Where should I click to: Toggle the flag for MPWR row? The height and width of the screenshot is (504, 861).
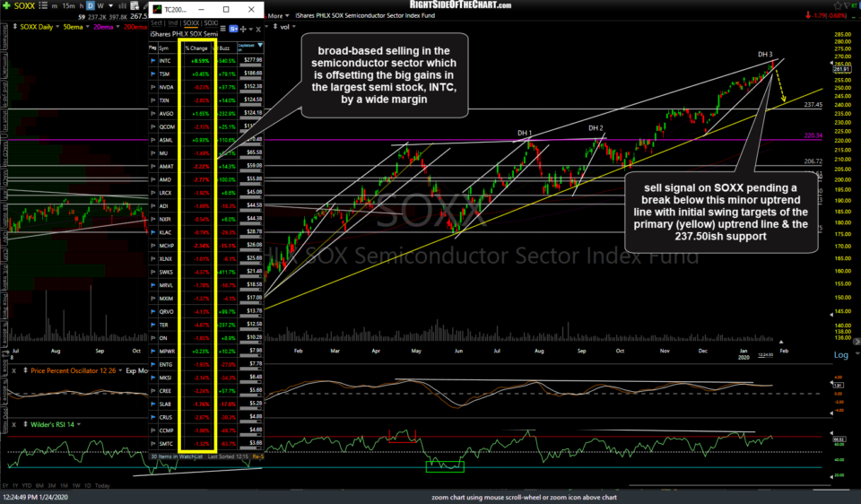click(153, 352)
